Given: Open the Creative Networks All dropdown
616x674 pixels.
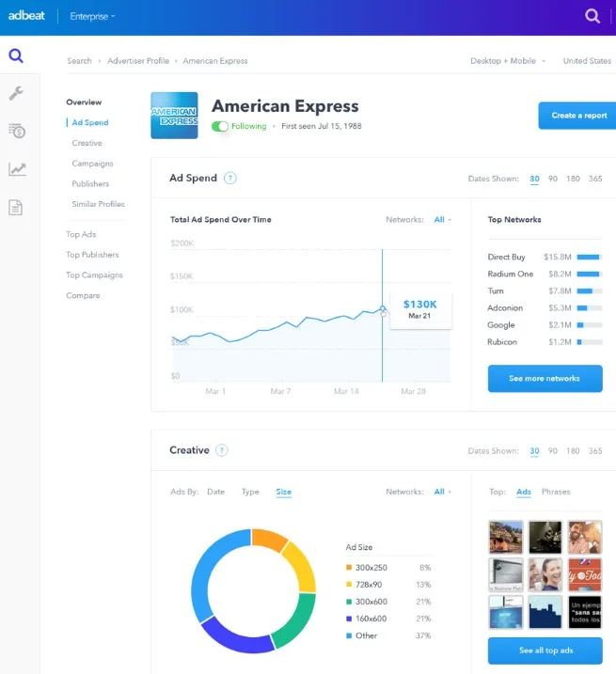Looking at the screenshot, I should pos(442,492).
